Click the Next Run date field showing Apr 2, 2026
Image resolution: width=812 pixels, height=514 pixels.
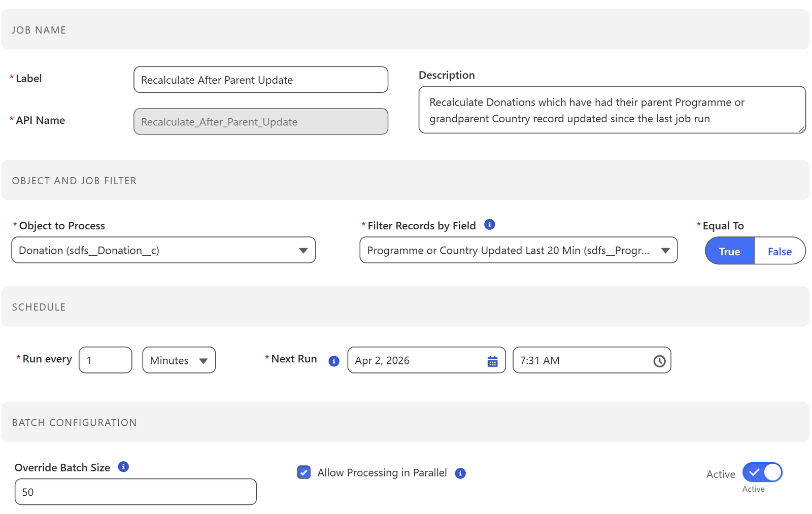[426, 360]
